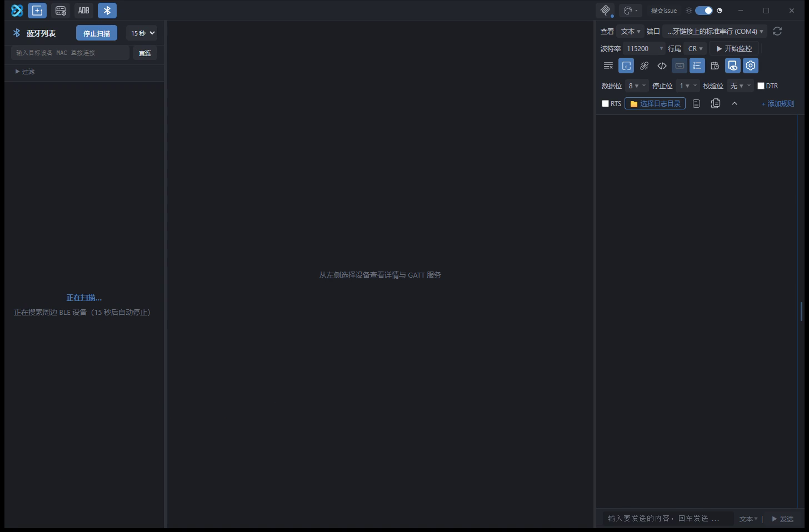Collapse the settings with the up chevron

click(x=735, y=104)
